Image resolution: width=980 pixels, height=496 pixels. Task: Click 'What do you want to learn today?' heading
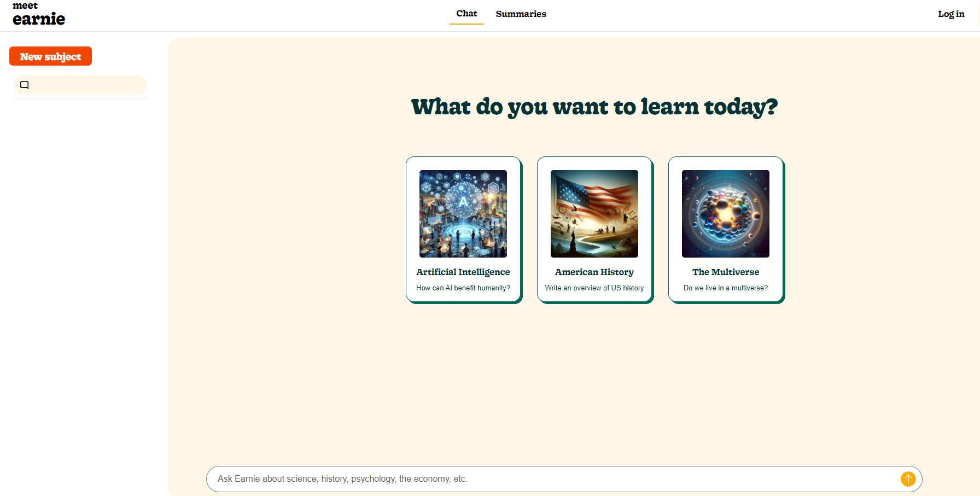(594, 107)
